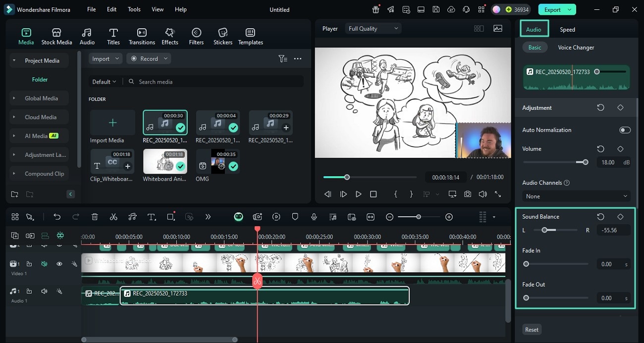Image resolution: width=644 pixels, height=343 pixels.
Task: Click the player volume speaker icon
Action: click(483, 195)
